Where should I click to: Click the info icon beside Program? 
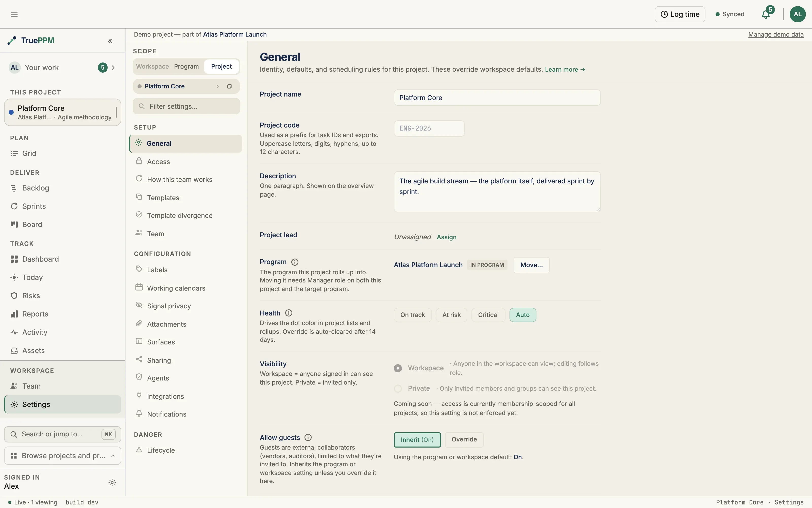point(295,262)
